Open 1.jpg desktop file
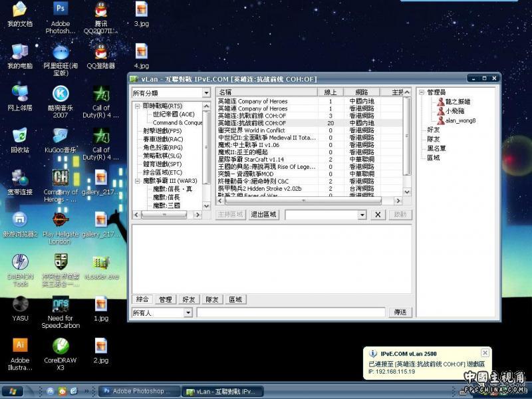The image size is (532, 399). pos(101,309)
